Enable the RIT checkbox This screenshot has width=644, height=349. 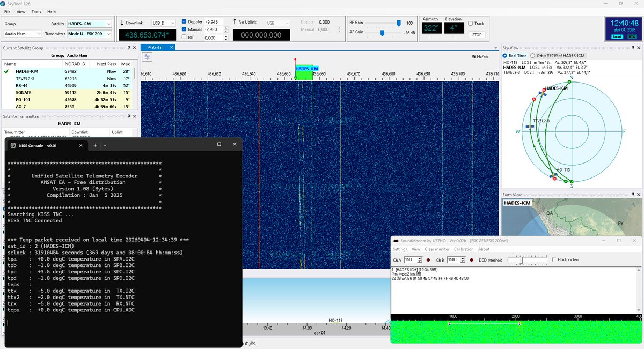(185, 37)
